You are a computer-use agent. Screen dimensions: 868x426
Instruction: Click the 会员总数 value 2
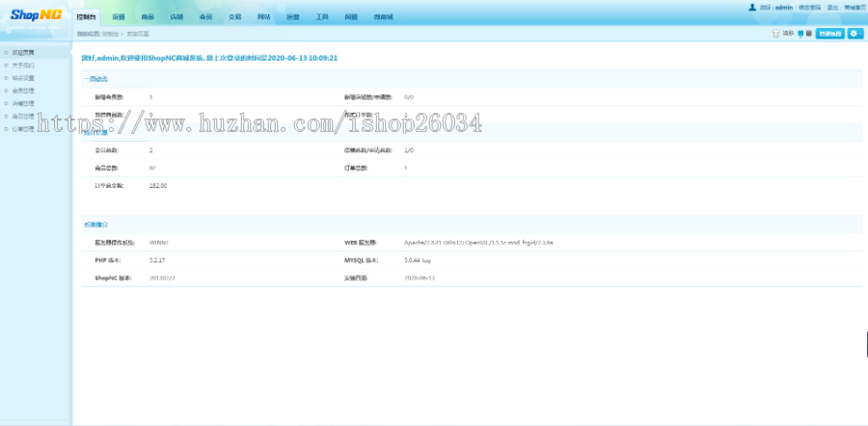[x=151, y=150]
